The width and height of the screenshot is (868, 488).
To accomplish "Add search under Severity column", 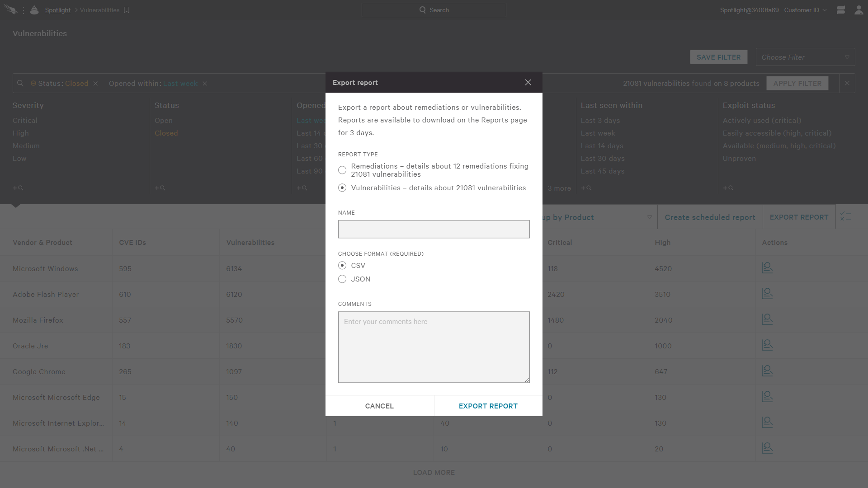I will coord(18,188).
